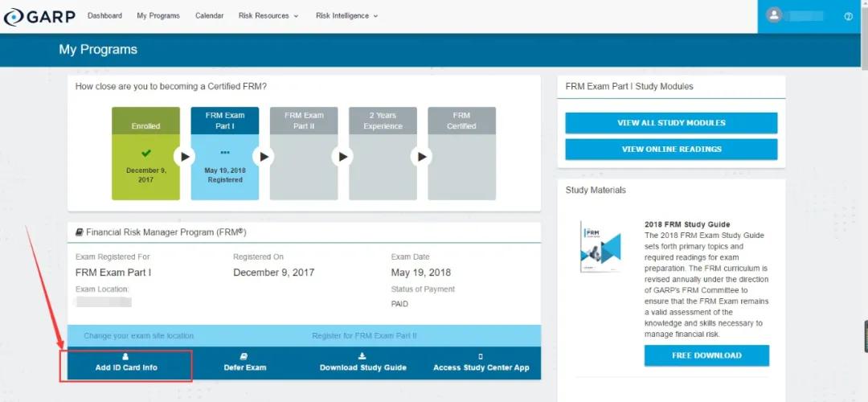Click Register for FRM Exam Part II link
This screenshot has height=402, width=868.
(x=364, y=336)
